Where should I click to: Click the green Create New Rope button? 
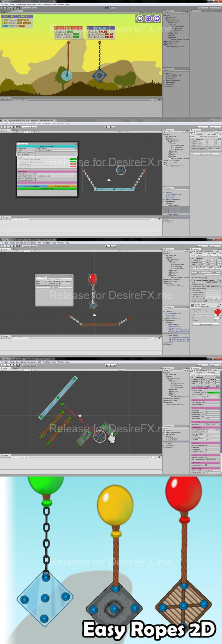tap(47, 188)
